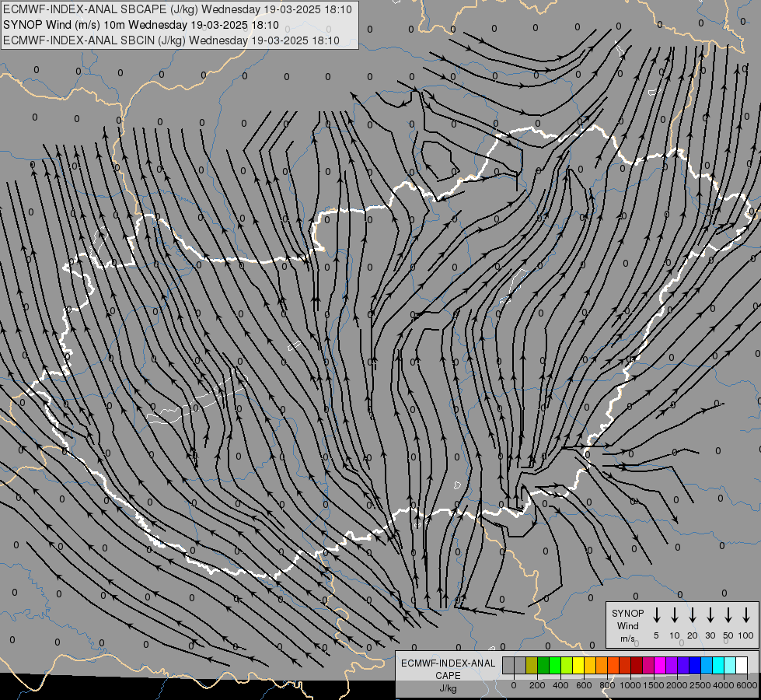The height and width of the screenshot is (700, 761).
Task: Click the white swatch ending the CAPE scale
Action: click(x=742, y=665)
